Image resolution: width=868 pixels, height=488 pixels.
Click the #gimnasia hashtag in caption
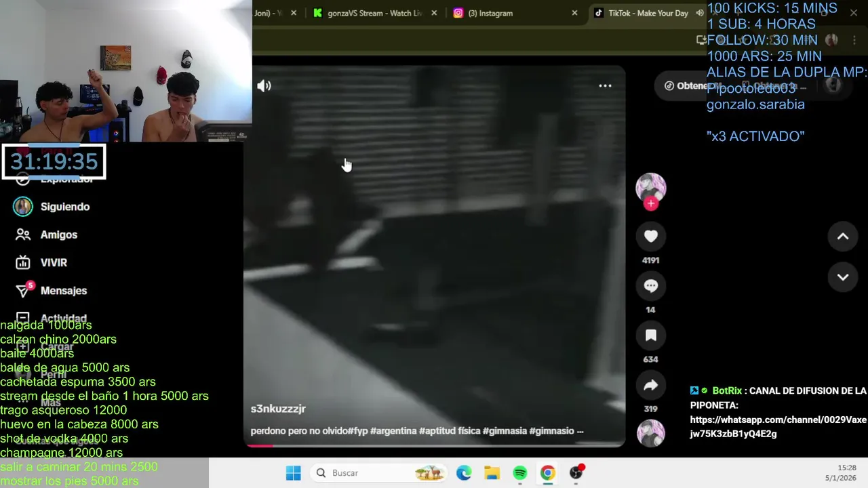click(x=503, y=431)
